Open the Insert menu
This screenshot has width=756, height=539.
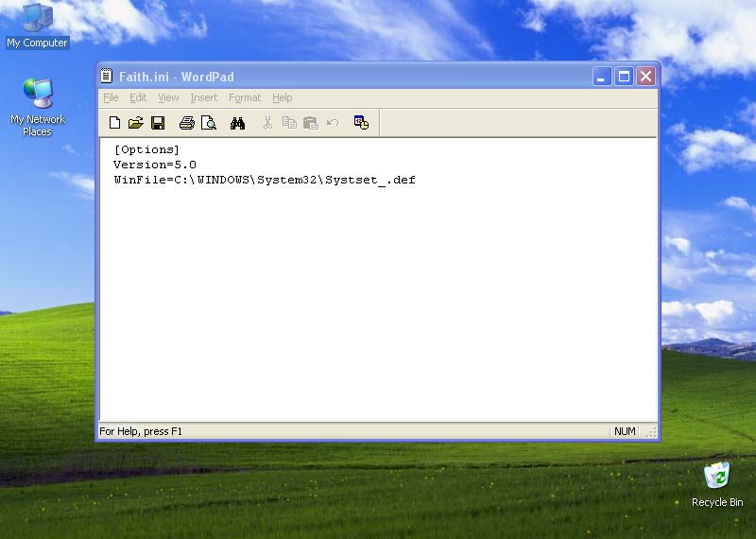[x=203, y=98]
